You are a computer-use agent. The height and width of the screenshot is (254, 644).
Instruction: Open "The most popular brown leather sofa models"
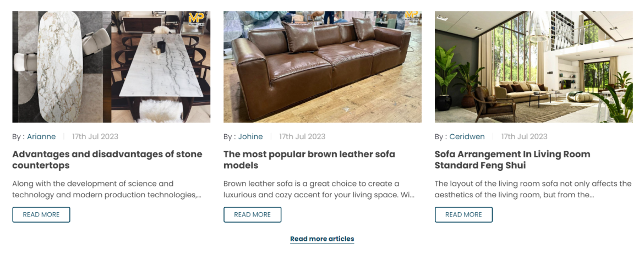(x=309, y=159)
